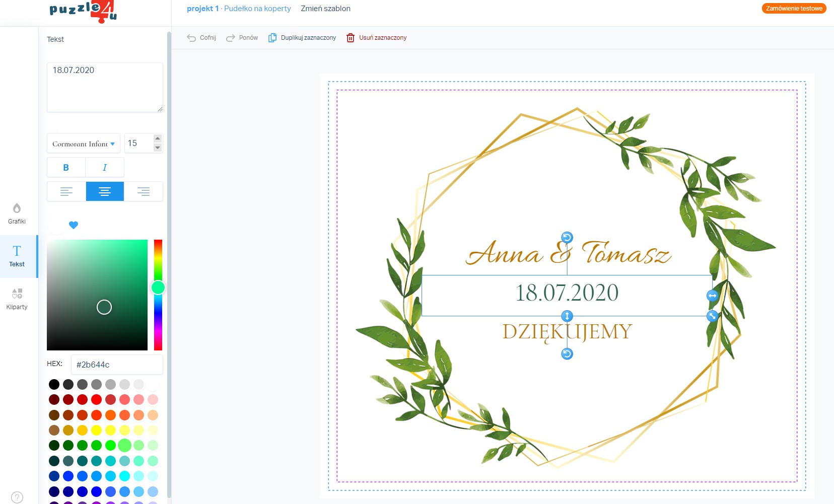834x504 pixels.
Task: Click the font size field showing 15
Action: [138, 143]
